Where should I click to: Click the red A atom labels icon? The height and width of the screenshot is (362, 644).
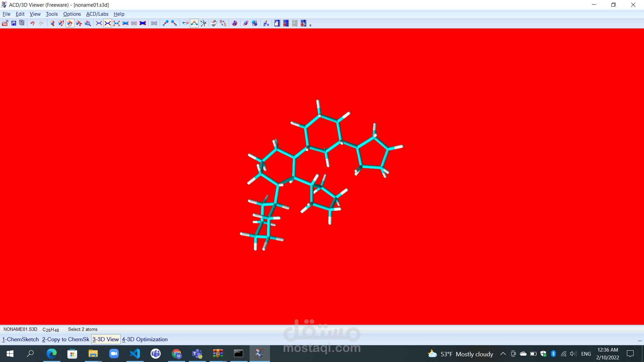click(x=235, y=23)
